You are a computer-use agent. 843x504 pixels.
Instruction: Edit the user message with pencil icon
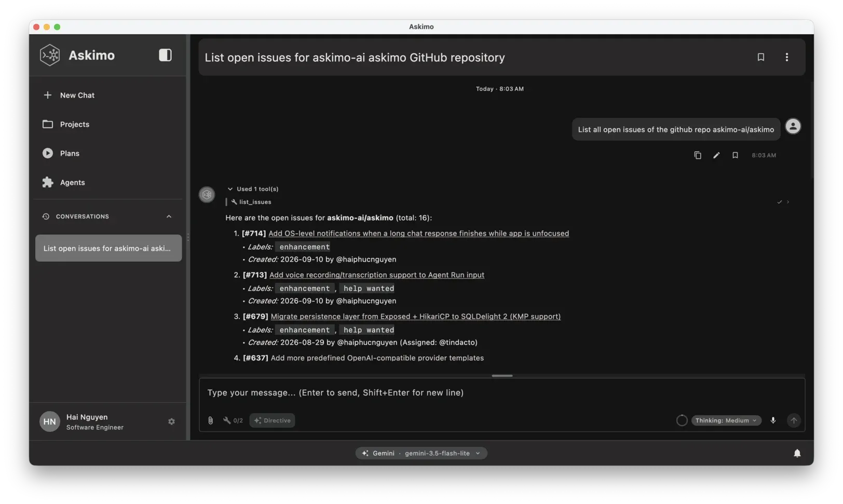click(716, 155)
